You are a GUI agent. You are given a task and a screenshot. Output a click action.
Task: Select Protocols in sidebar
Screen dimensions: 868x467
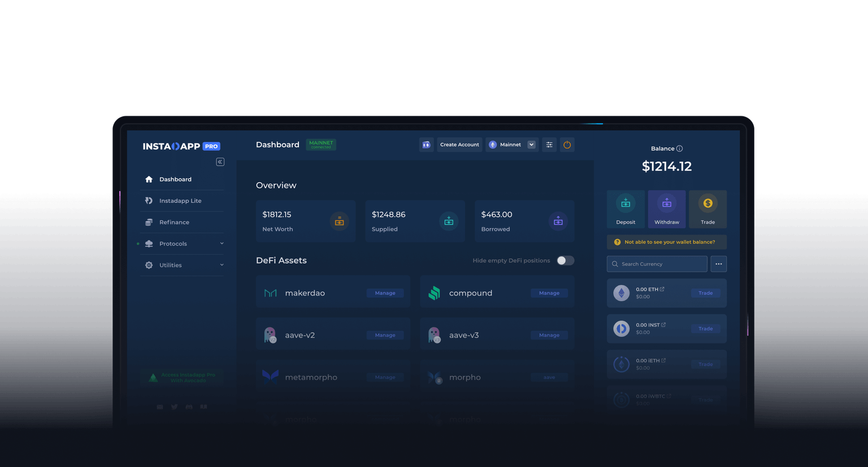[182, 244]
